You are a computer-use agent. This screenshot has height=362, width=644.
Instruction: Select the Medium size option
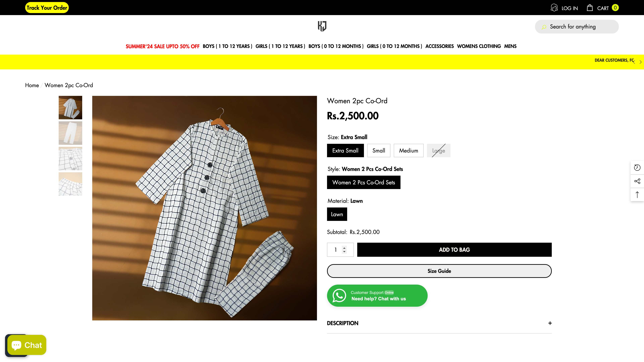click(408, 151)
